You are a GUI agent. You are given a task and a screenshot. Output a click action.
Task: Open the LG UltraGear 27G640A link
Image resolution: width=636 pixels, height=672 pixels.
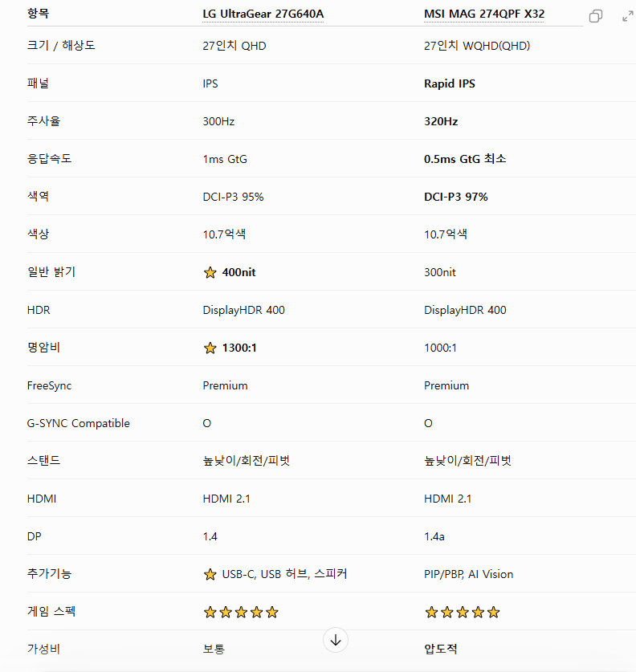263,14
